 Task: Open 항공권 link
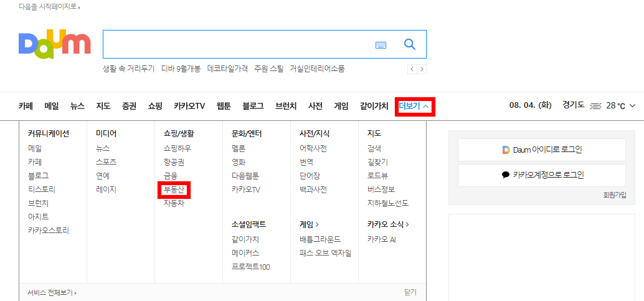[x=174, y=162]
